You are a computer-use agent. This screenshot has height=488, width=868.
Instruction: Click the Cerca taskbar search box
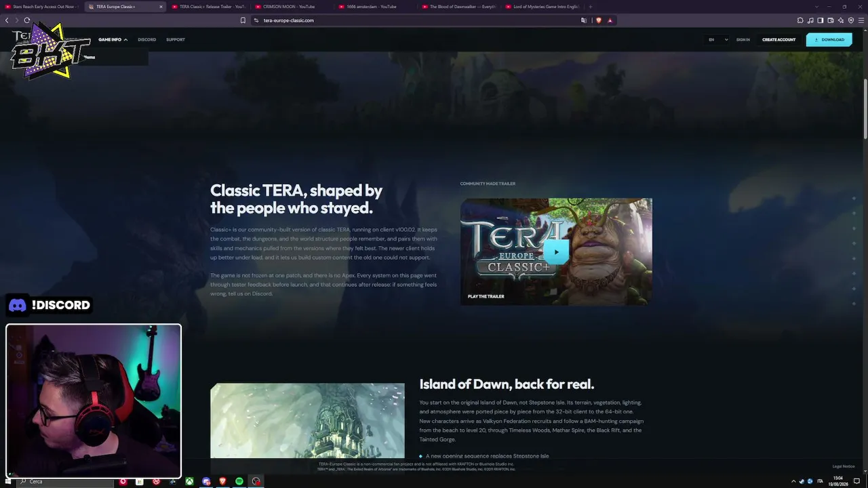66,481
